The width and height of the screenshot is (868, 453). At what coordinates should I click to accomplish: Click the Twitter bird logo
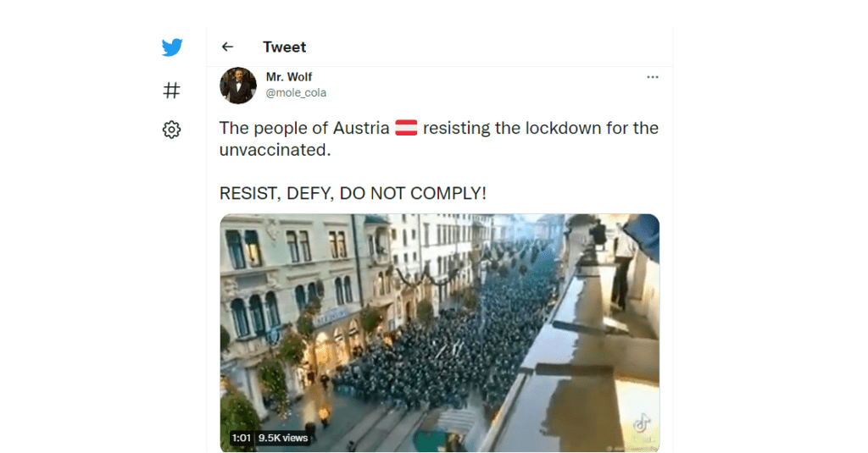(172, 47)
